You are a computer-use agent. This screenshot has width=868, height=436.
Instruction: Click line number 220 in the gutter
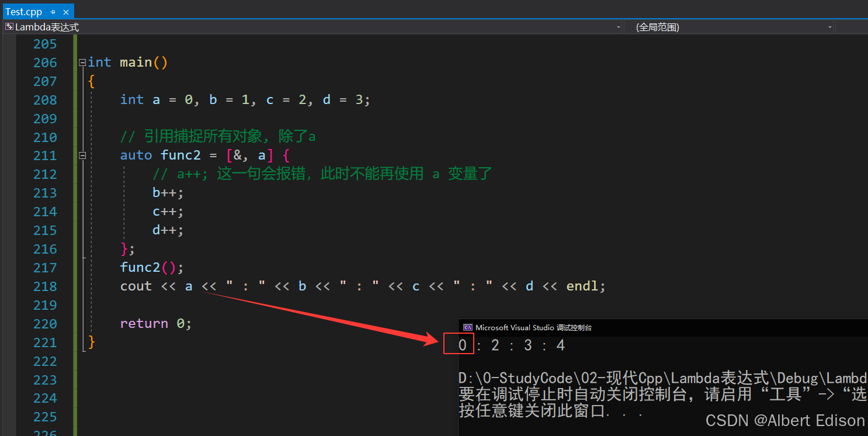click(x=45, y=324)
